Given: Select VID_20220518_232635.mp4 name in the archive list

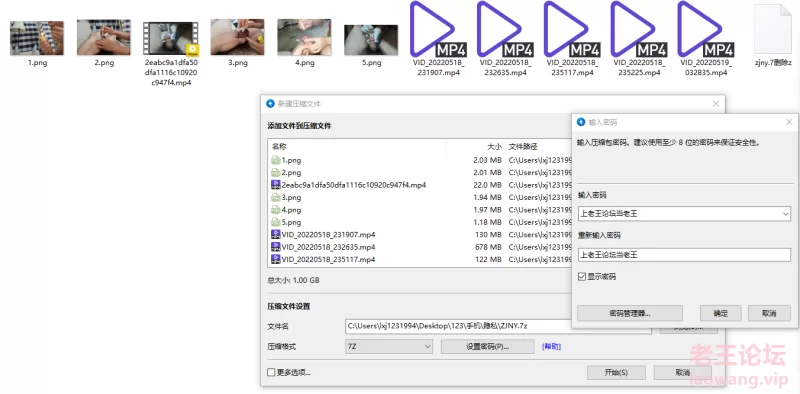Looking at the screenshot, I should point(329,247).
